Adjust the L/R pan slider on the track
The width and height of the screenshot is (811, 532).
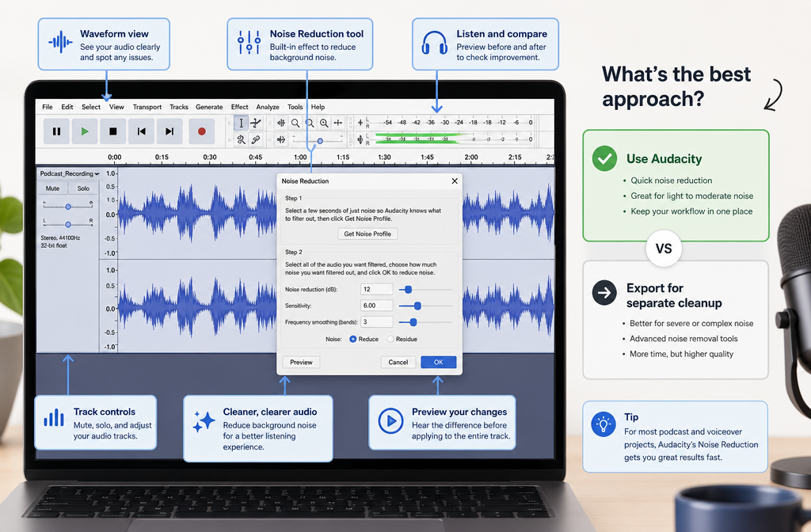point(68,224)
